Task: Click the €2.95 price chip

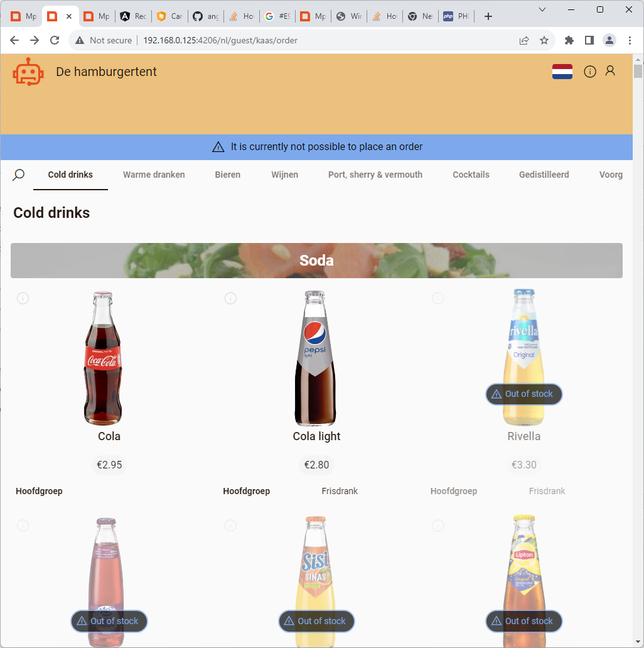Action: coord(109,465)
